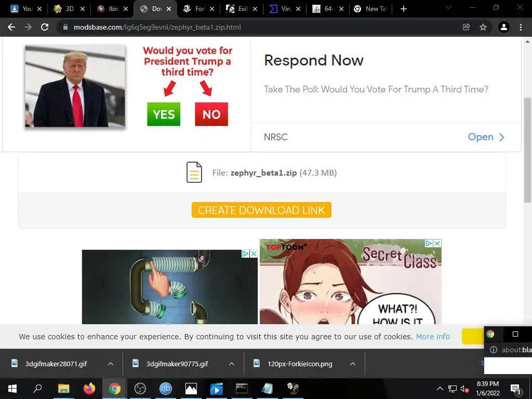Click the address bar URL

(157, 27)
